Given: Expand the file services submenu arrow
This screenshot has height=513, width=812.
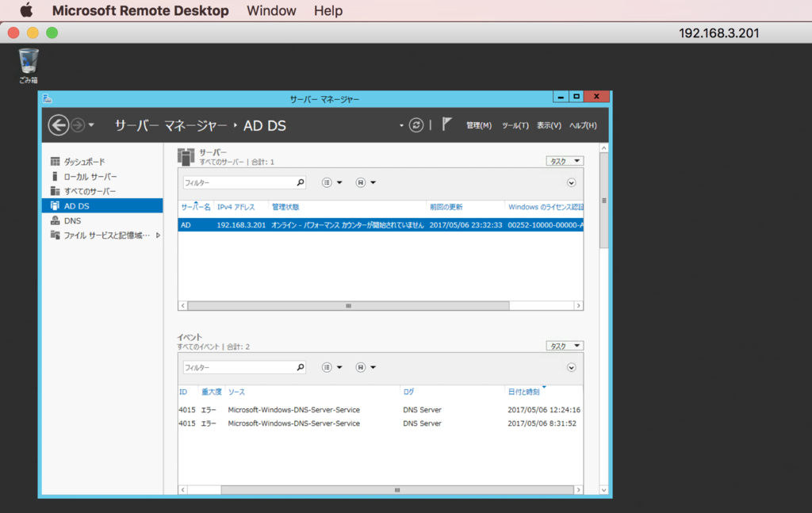Looking at the screenshot, I should click(158, 235).
